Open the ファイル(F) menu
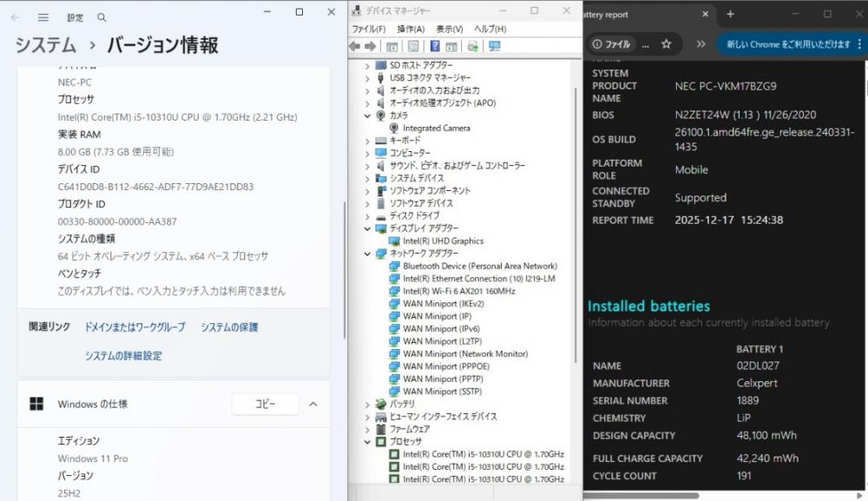The image size is (868, 501). 369,29
